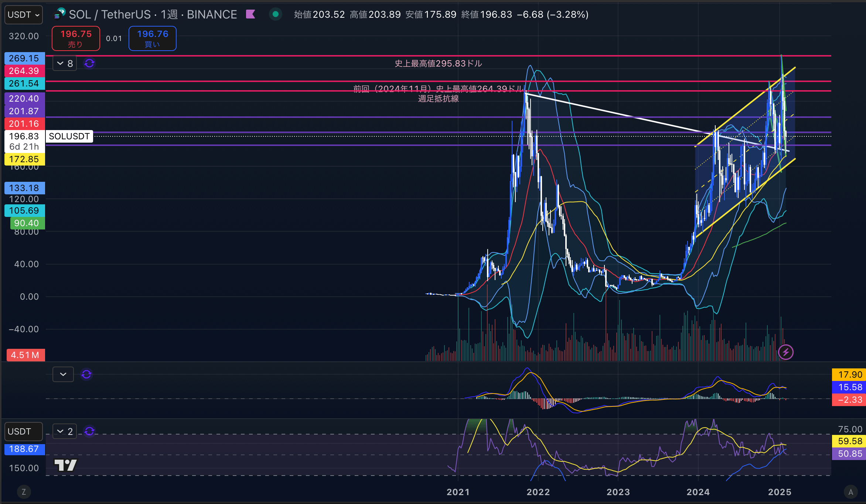Click the 0.01 spread value
This screenshot has width=866, height=504.
coord(114,38)
